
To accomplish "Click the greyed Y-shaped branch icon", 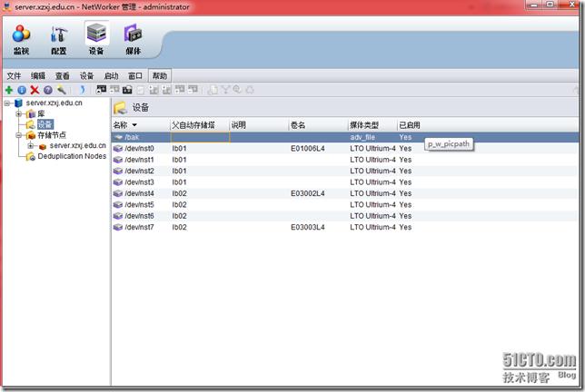I will [225, 90].
